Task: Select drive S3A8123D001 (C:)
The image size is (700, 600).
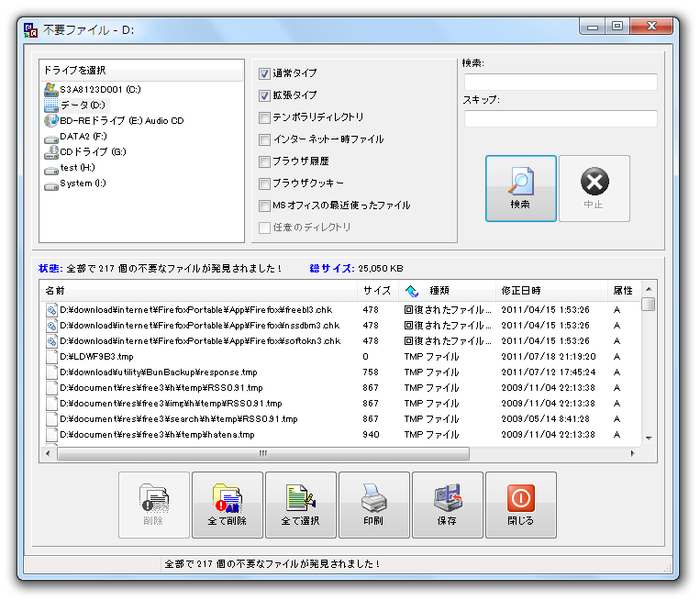Action: (x=93, y=89)
